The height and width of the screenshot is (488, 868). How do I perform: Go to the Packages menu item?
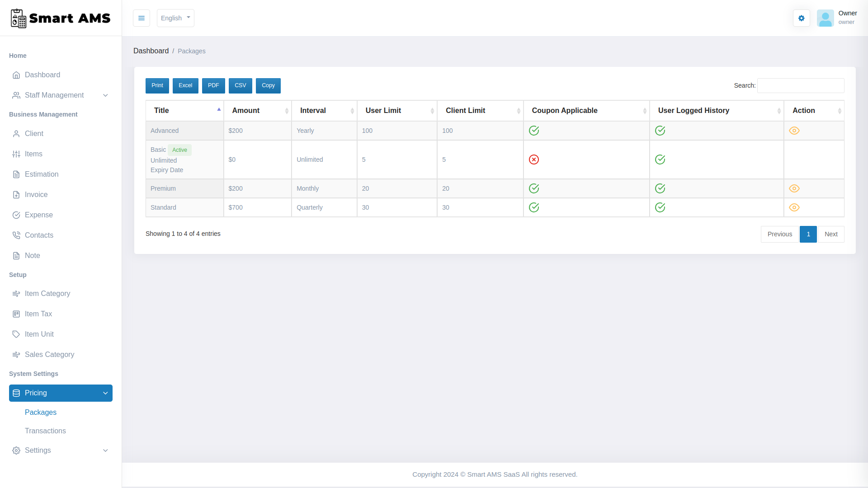click(x=41, y=412)
